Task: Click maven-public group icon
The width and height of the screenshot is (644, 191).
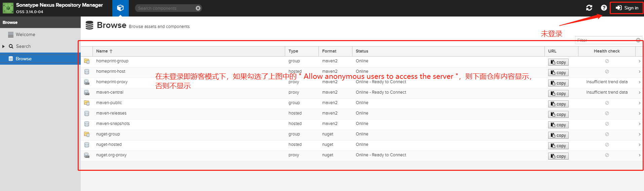Action: point(87,103)
